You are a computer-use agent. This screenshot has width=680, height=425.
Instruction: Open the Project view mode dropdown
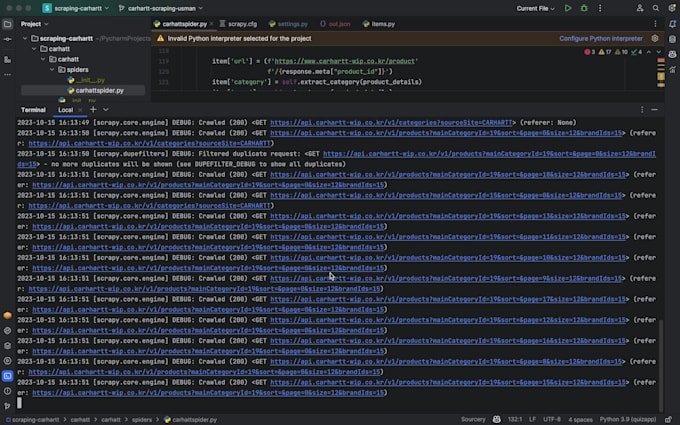[34, 24]
